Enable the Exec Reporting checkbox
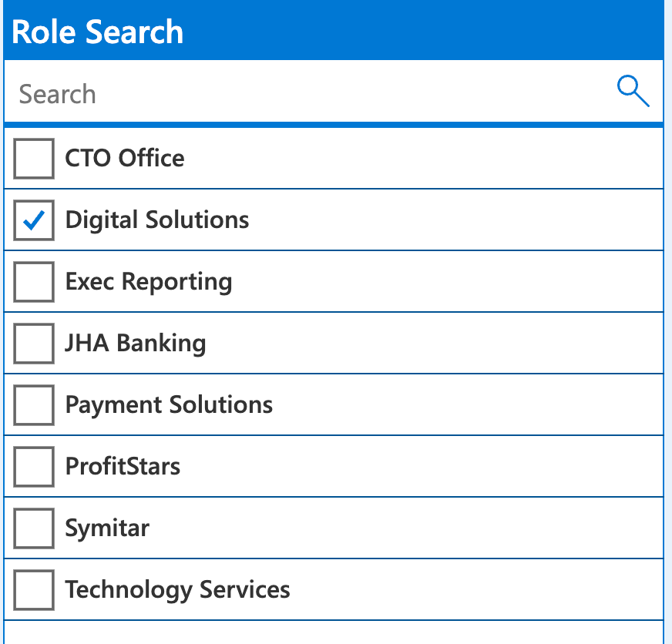The image size is (672, 644). pyautogui.click(x=34, y=282)
